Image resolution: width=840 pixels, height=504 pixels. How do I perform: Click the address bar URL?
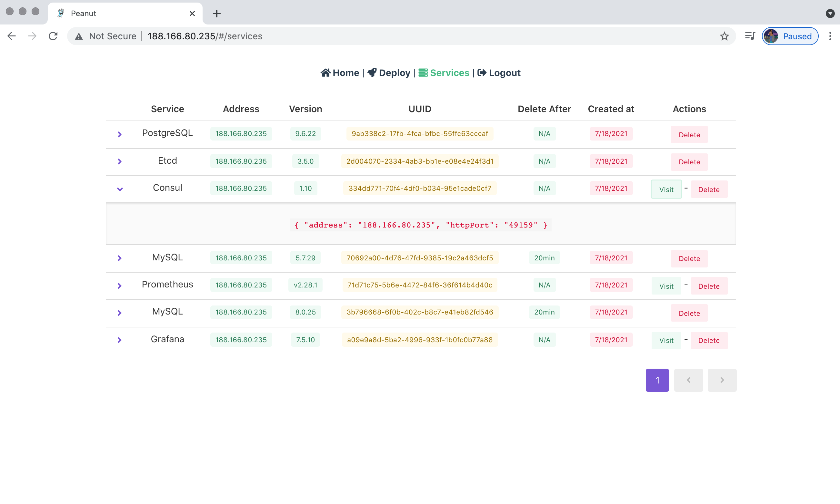[x=205, y=36]
